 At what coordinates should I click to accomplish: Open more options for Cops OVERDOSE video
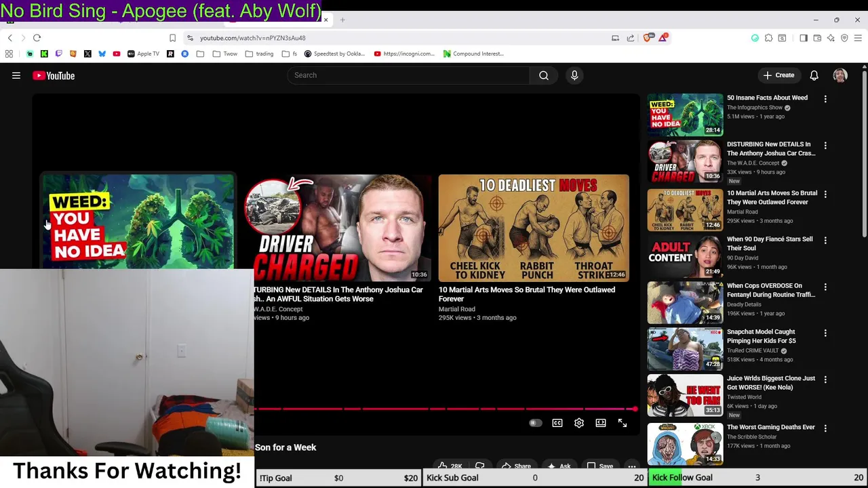[x=825, y=287]
